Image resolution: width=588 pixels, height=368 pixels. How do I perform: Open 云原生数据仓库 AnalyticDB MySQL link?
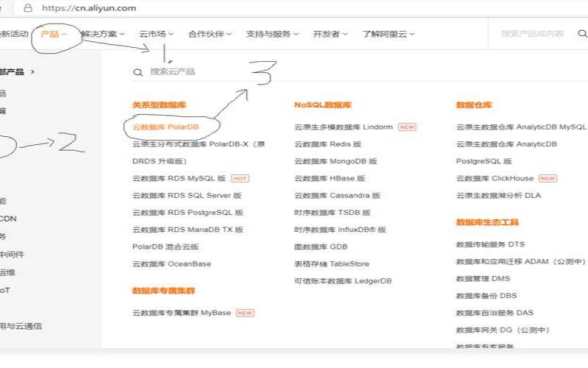521,127
